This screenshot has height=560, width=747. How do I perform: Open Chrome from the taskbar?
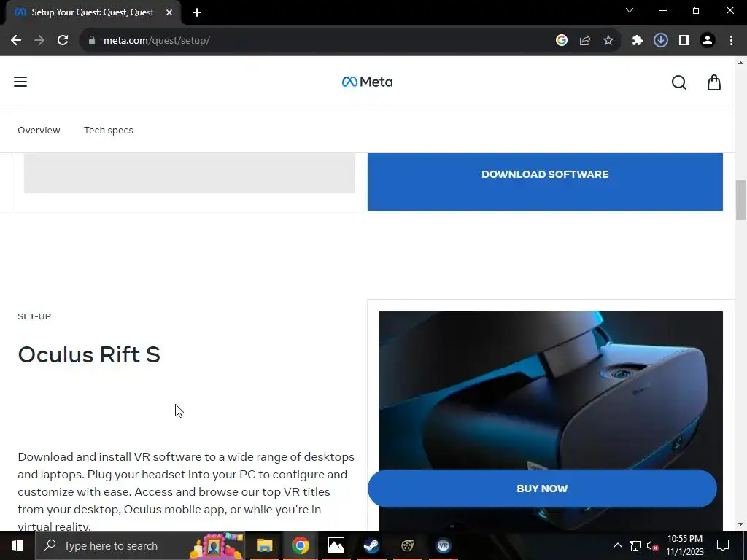pyautogui.click(x=300, y=545)
